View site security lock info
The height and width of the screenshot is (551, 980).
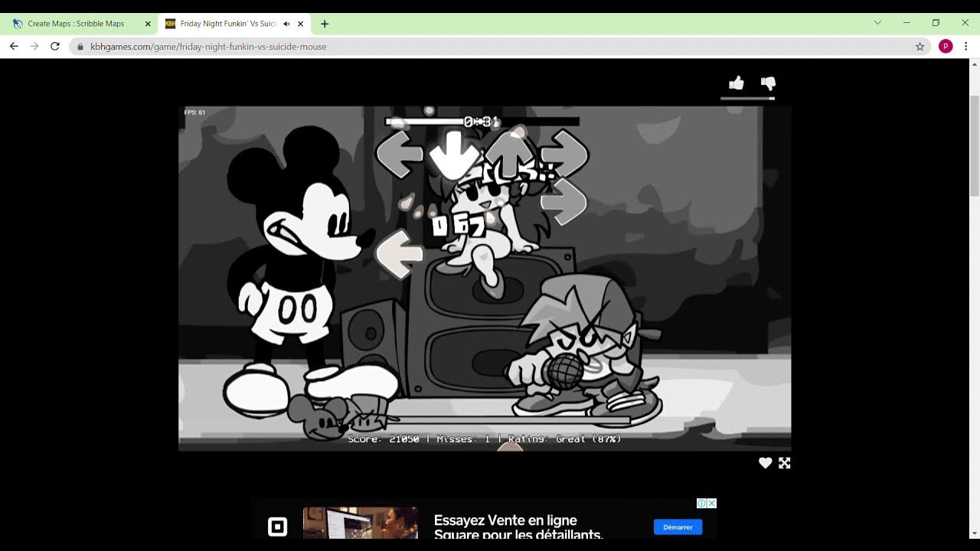(x=80, y=47)
